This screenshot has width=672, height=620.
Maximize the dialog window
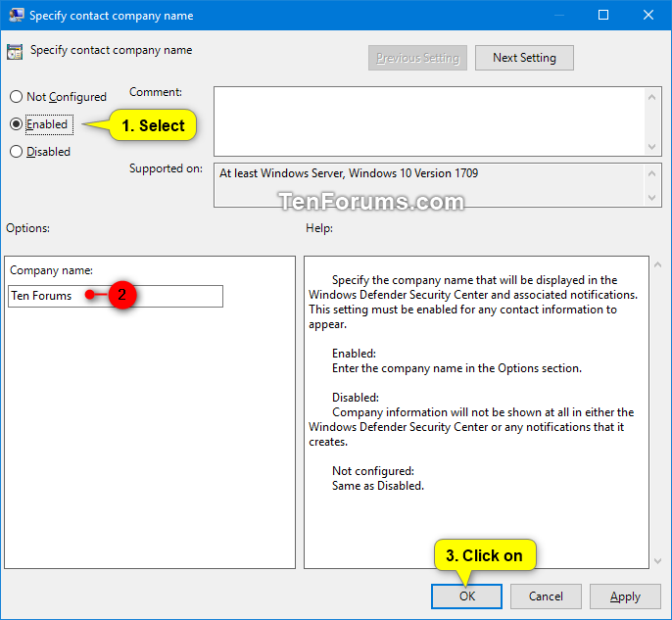[603, 15]
